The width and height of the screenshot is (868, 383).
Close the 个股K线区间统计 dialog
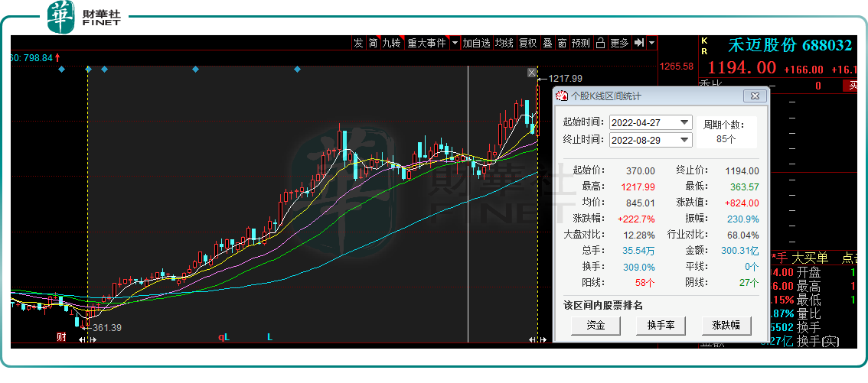(x=755, y=96)
